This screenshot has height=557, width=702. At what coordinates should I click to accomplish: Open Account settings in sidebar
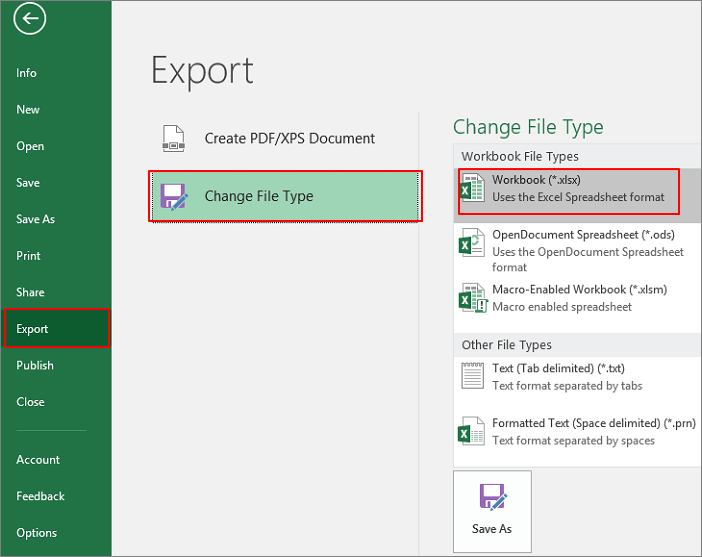38,460
